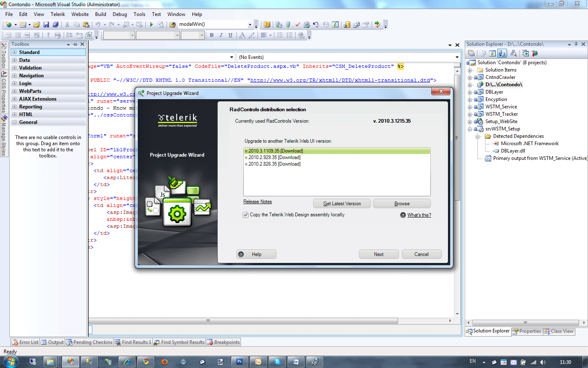
Task: Open the Debug menu
Action: click(x=120, y=14)
